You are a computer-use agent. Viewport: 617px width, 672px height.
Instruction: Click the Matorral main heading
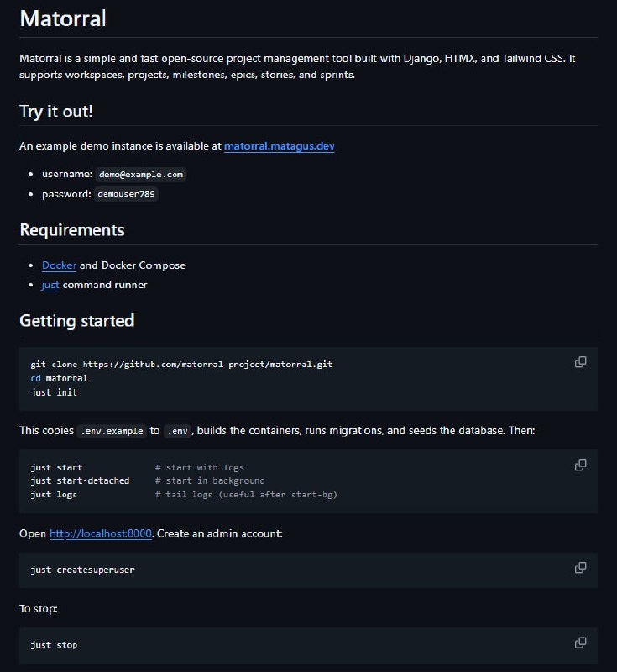[63, 18]
